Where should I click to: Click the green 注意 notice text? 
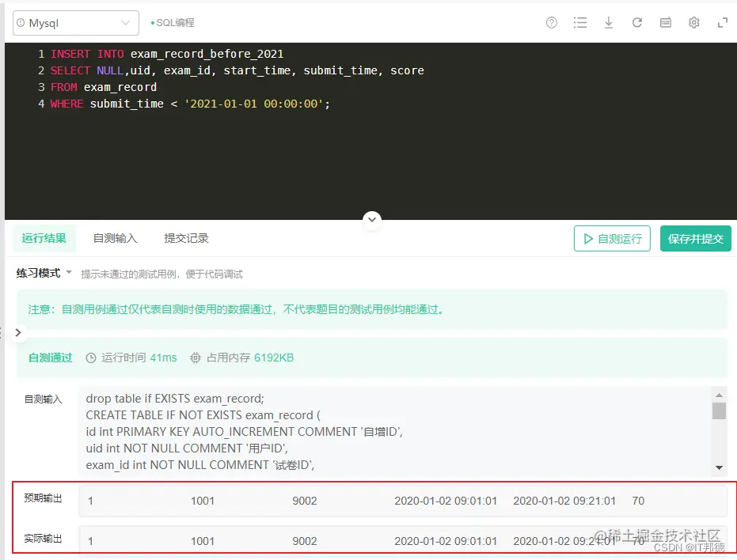[x=237, y=309]
